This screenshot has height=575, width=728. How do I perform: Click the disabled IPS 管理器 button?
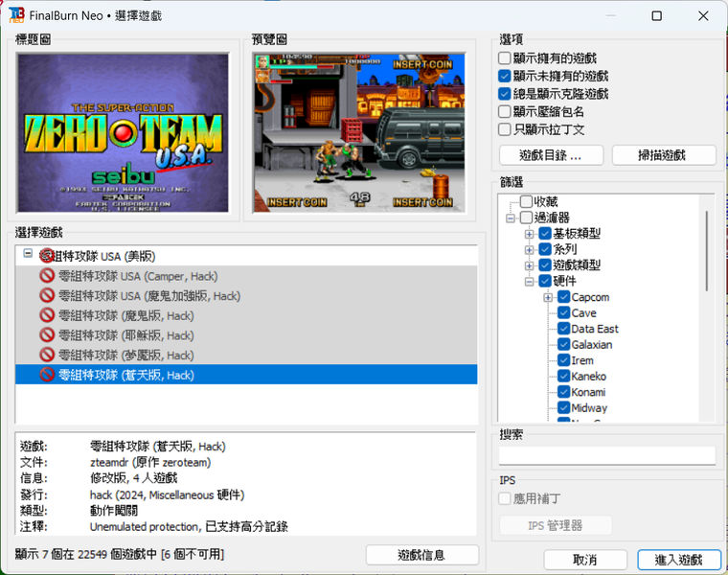click(x=556, y=525)
